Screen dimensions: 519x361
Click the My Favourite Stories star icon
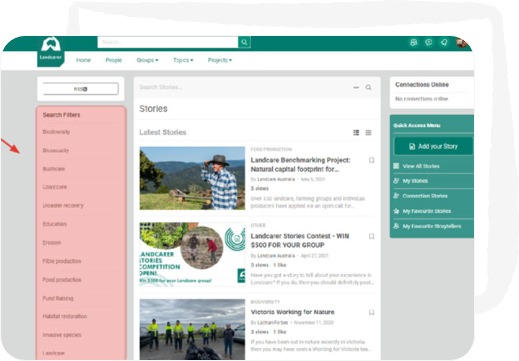tap(396, 211)
